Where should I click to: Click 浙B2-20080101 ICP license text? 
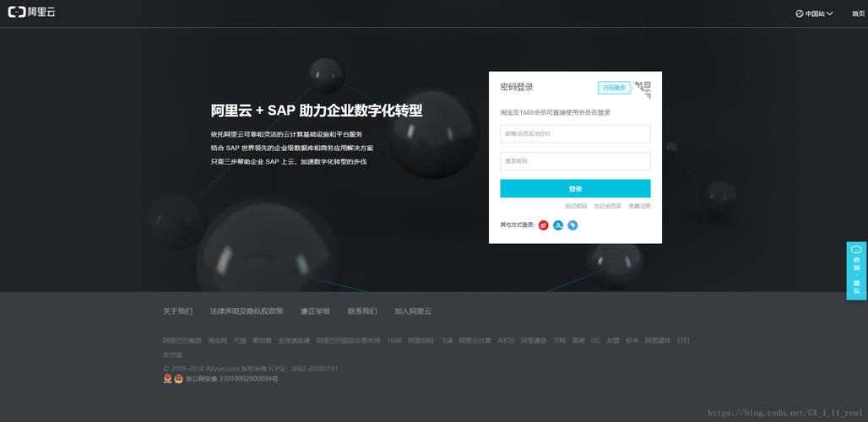(315, 369)
